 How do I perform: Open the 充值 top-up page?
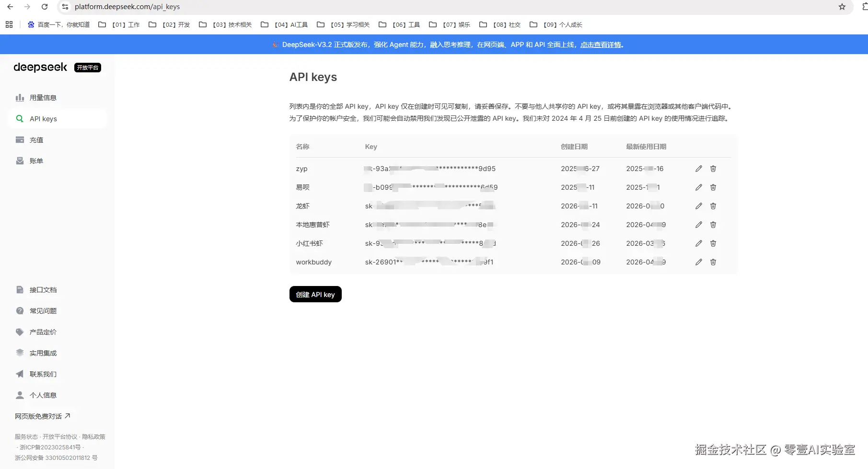(57, 140)
